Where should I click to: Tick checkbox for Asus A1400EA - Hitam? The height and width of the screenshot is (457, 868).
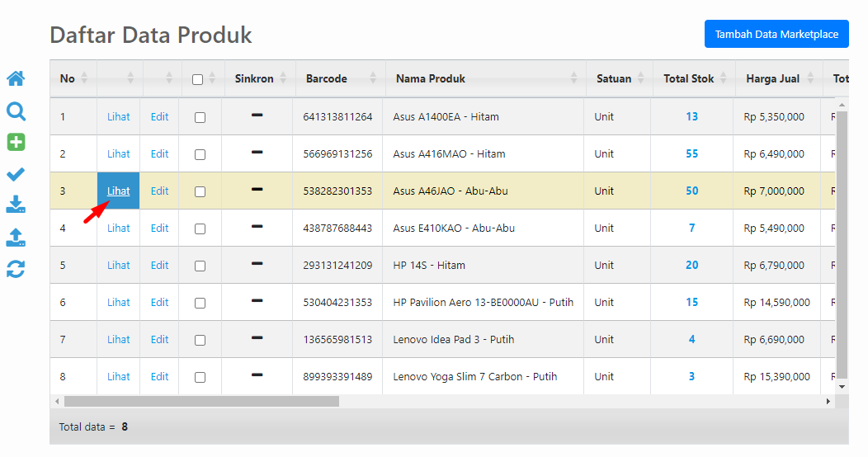pos(200,117)
